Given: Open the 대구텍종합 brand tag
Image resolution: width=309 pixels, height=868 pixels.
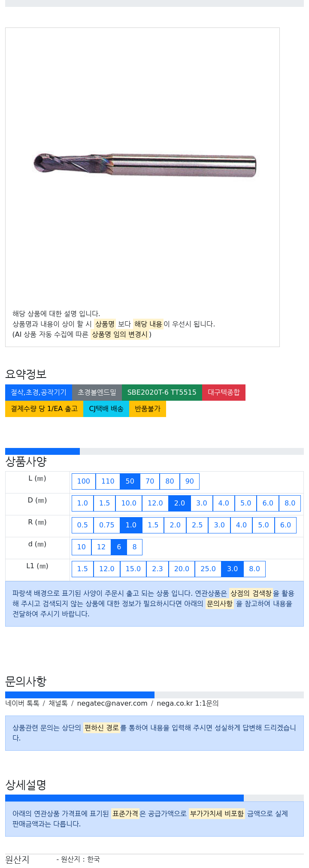Looking at the screenshot, I should 224,393.
